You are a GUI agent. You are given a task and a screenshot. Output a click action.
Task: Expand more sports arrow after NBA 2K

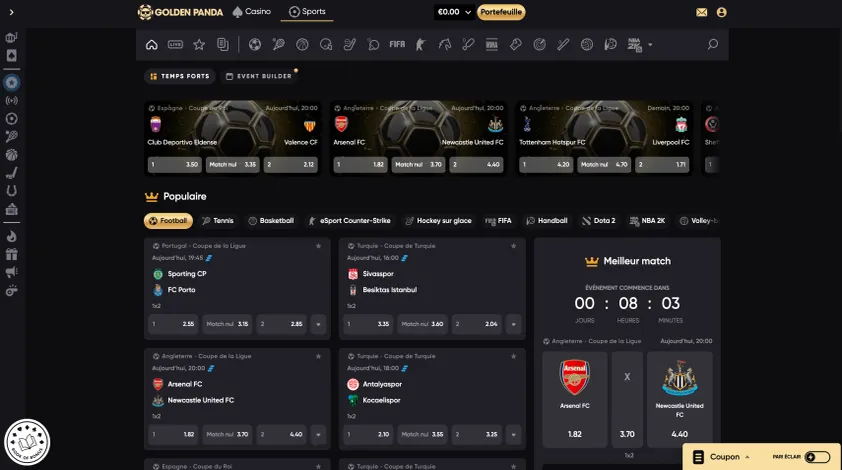click(650, 45)
